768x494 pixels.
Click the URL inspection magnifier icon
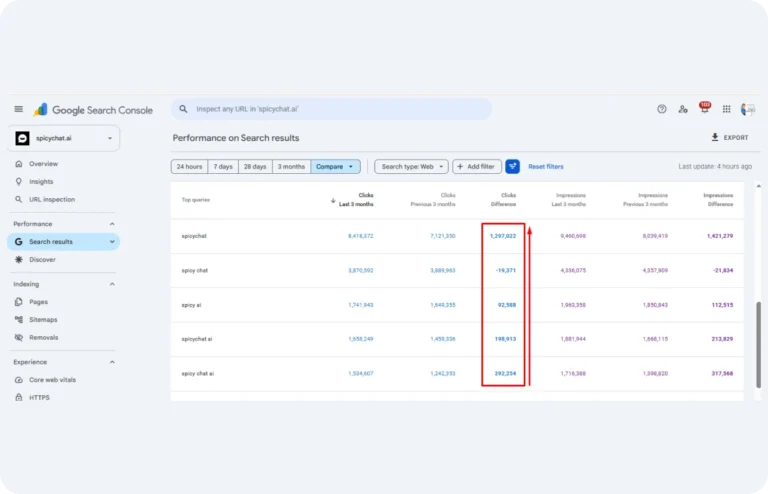[x=19, y=199]
